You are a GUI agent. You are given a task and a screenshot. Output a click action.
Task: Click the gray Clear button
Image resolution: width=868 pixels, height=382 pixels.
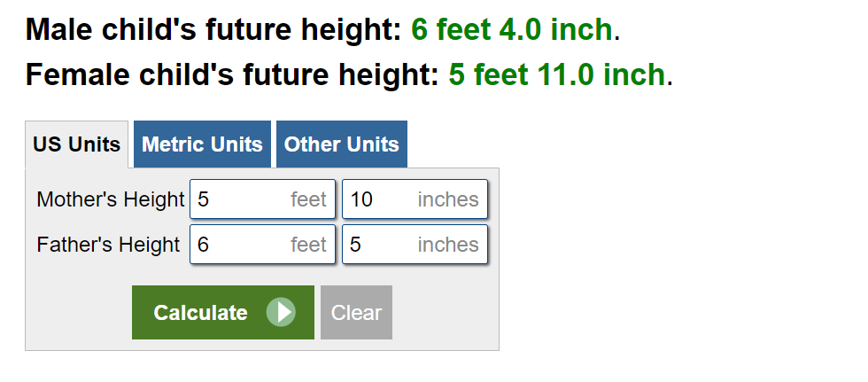tap(356, 312)
